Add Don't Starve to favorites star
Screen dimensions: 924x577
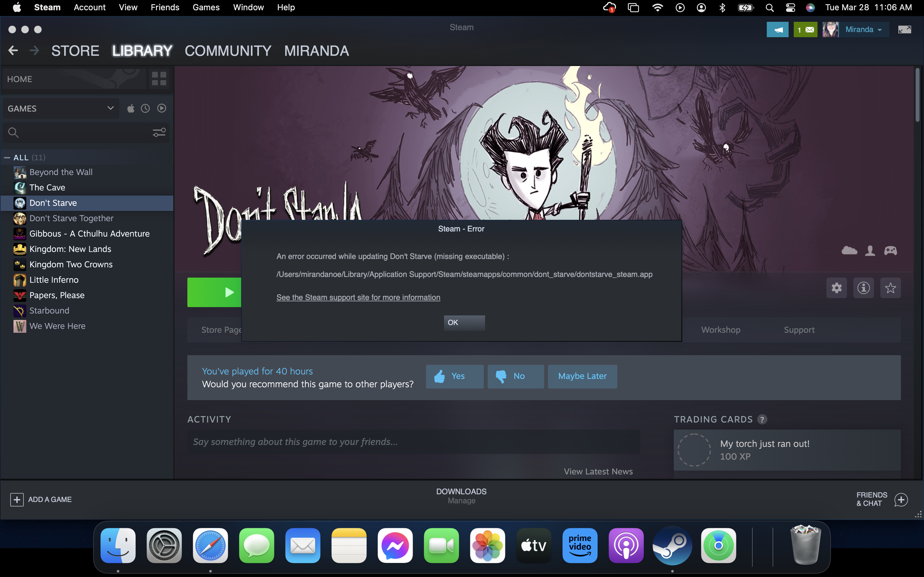[x=890, y=288]
